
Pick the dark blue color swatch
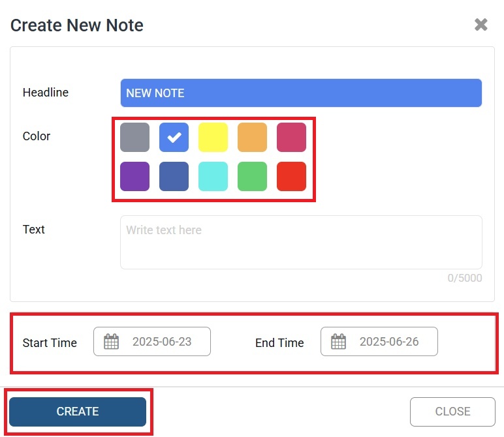[174, 176]
